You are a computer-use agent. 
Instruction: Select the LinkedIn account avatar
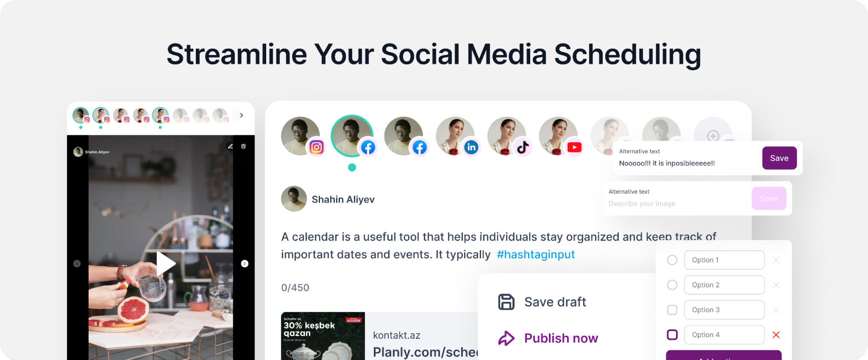click(x=455, y=136)
